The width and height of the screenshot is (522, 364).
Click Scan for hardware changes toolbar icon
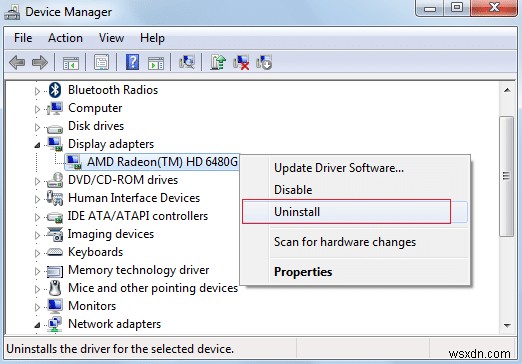[187, 62]
